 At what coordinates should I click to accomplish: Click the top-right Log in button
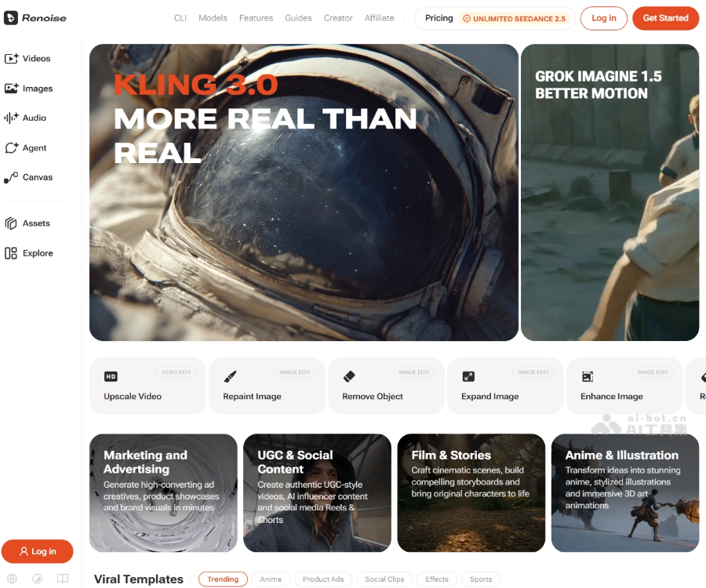point(604,18)
